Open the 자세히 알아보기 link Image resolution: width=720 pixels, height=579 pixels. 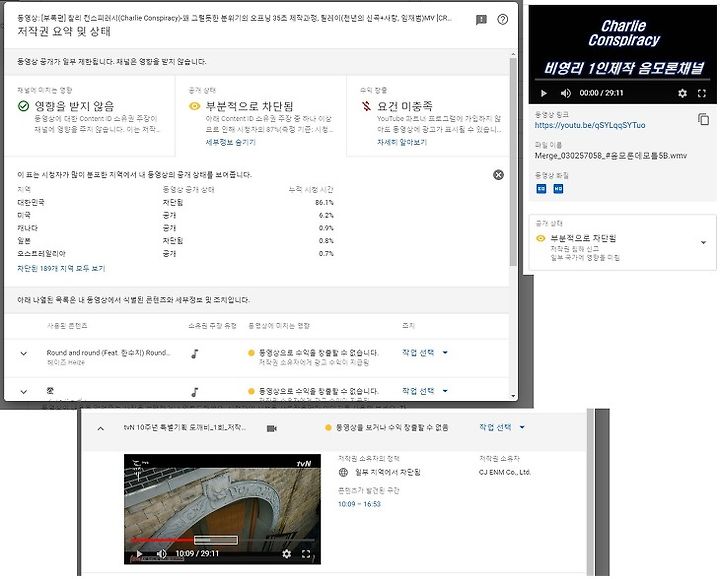click(402, 142)
